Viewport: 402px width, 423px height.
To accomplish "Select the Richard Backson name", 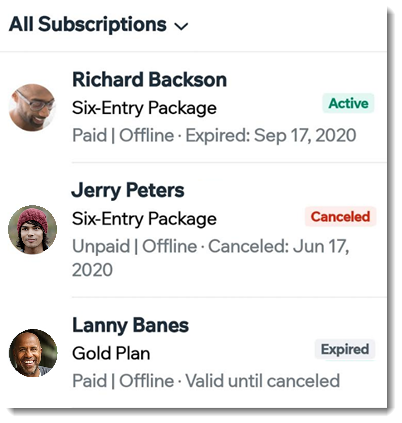I will [149, 80].
